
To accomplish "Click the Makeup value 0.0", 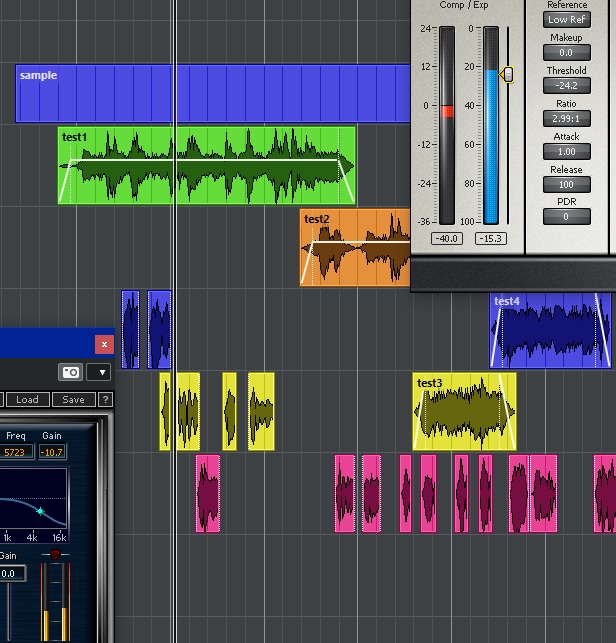I will point(567,52).
